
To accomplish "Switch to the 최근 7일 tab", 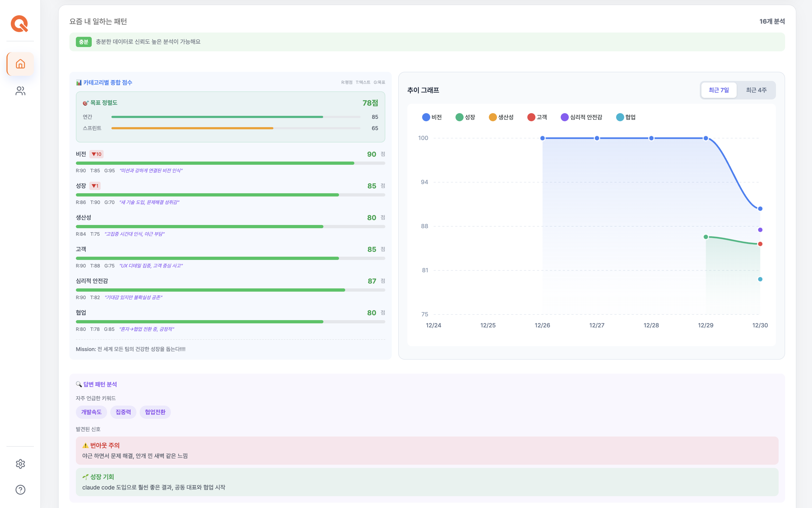I will (x=719, y=90).
